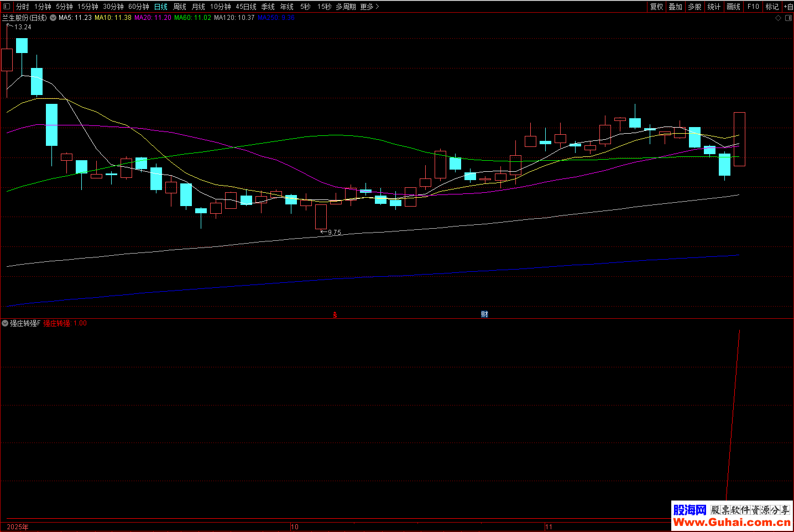Expand the 强庄转强F indicator dropdown arrow

coord(5,323)
